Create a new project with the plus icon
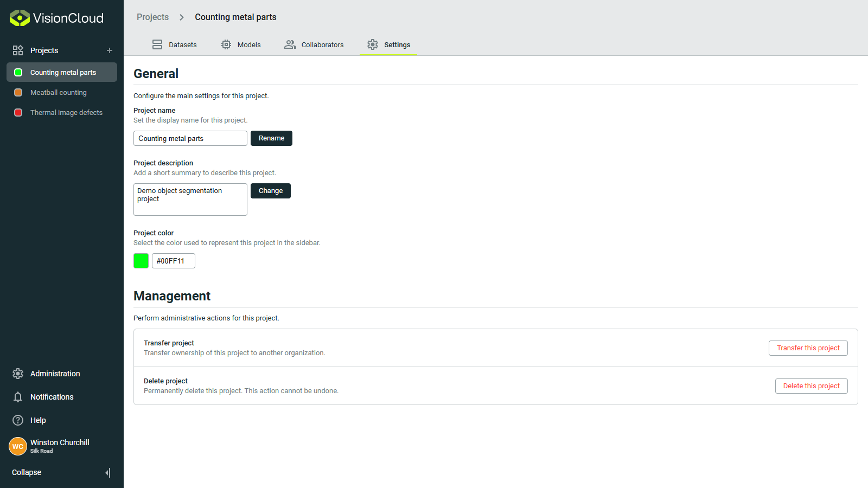 (x=109, y=50)
